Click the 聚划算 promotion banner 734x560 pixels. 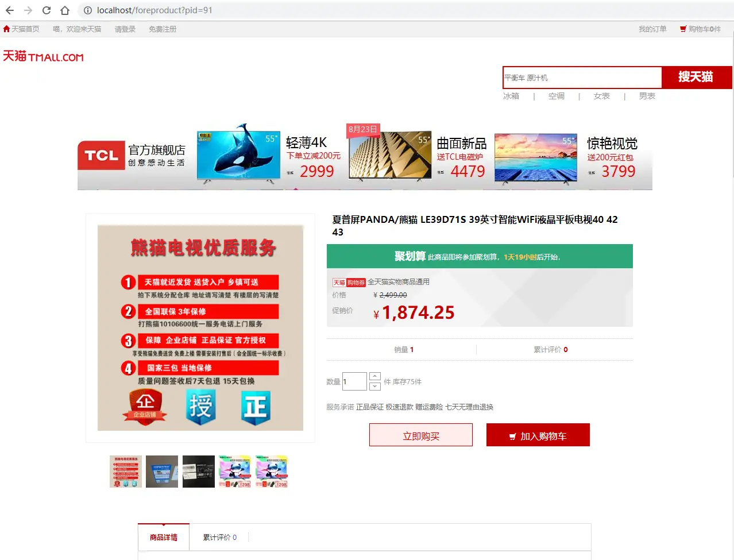[480, 256]
